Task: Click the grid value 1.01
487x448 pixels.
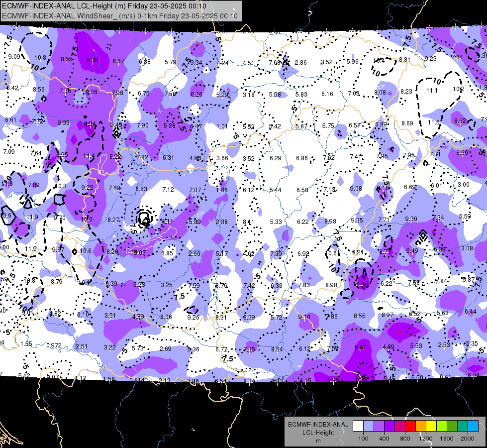Action: (x=222, y=126)
